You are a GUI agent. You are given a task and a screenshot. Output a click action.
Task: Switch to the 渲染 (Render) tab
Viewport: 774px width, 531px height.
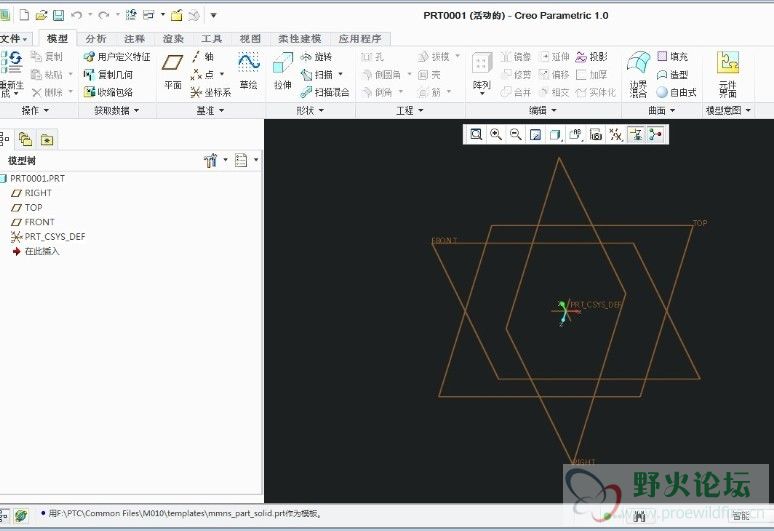[173, 38]
